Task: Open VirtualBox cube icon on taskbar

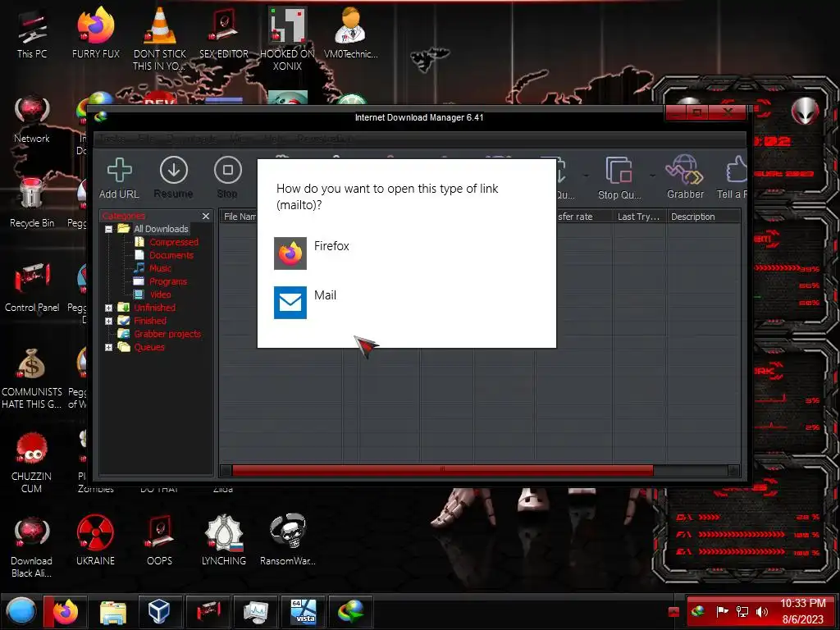Action: coord(159,611)
